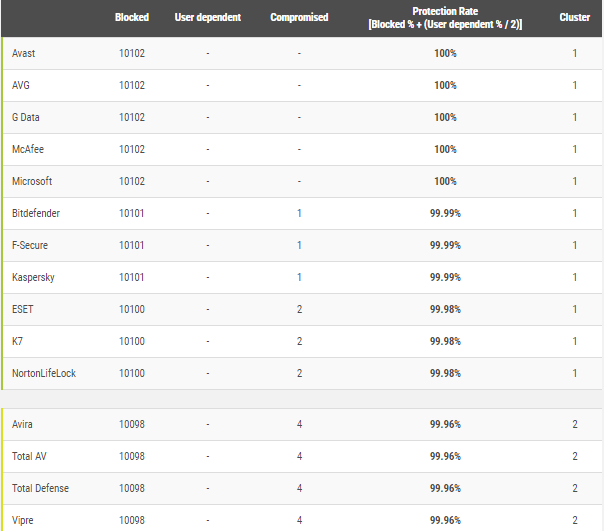This screenshot has height=531, width=604.
Task: Select the AVG product name
Action: click(21, 85)
